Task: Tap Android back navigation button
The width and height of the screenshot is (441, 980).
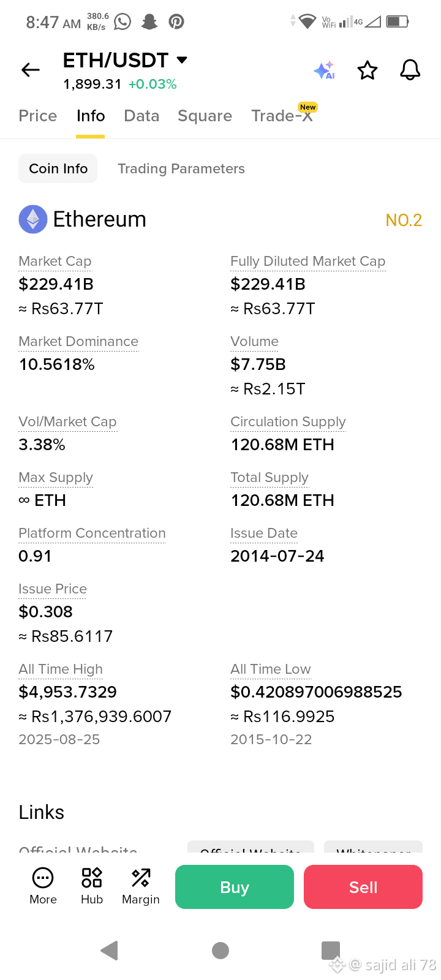Action: point(109,951)
